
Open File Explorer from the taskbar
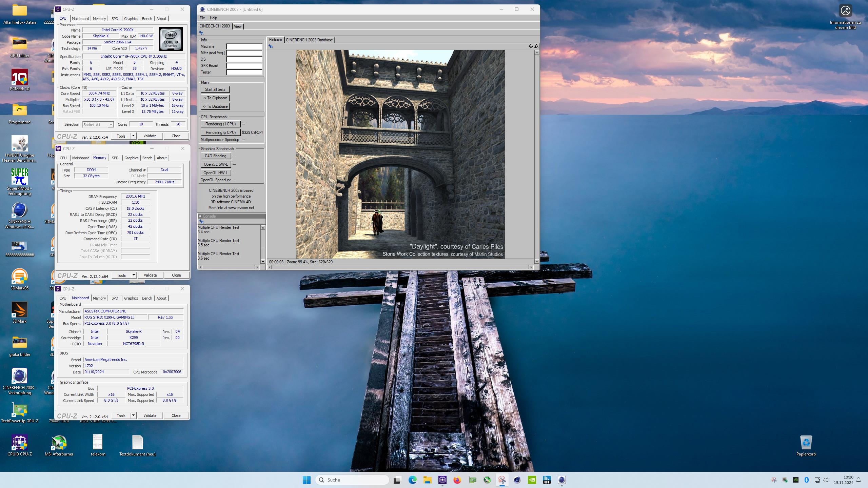427,480
